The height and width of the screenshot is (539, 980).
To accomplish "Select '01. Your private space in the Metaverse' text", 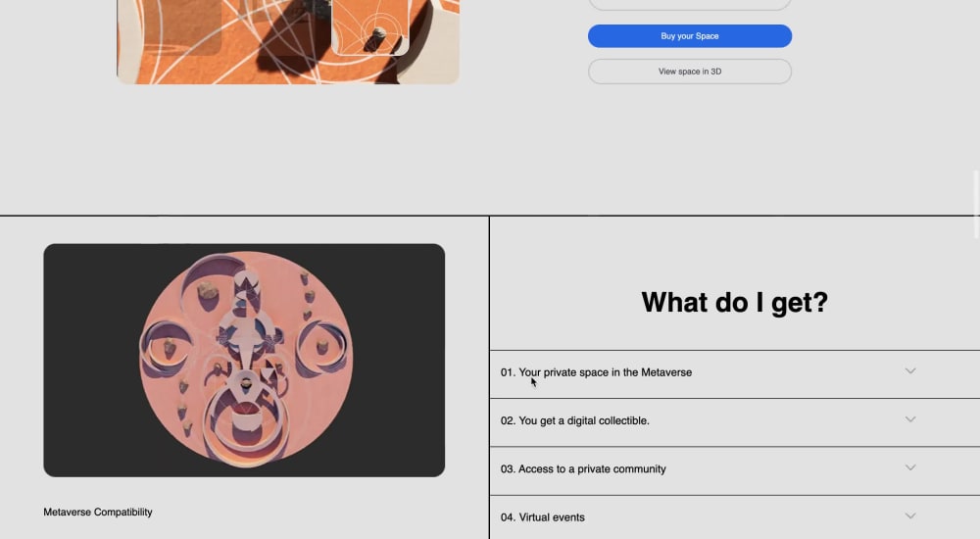I will coord(596,372).
